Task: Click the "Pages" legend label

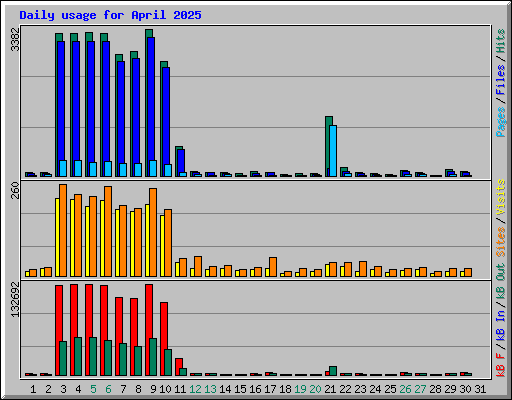Action: [x=501, y=122]
